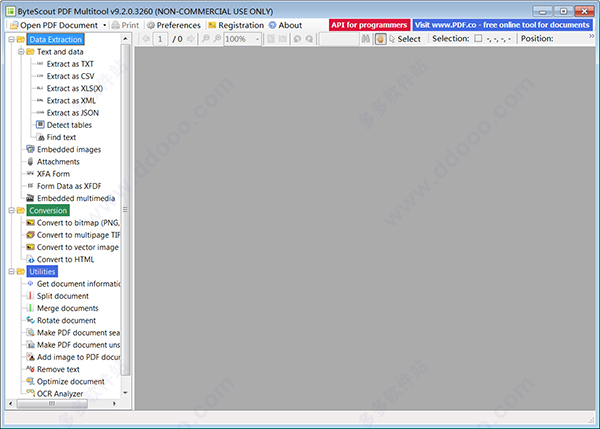This screenshot has width=600, height=429.
Task: Click API for programmers red banner
Action: 369,25
